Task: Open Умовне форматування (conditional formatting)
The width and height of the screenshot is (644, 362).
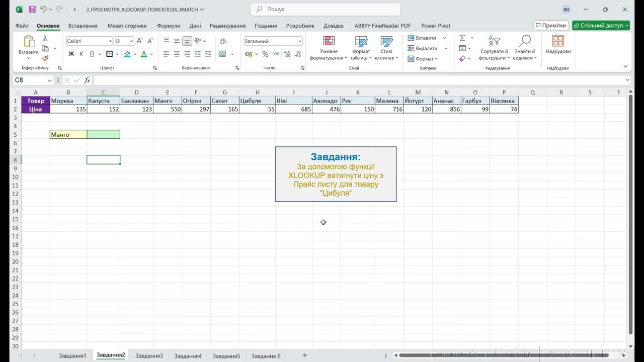Action: (x=329, y=48)
